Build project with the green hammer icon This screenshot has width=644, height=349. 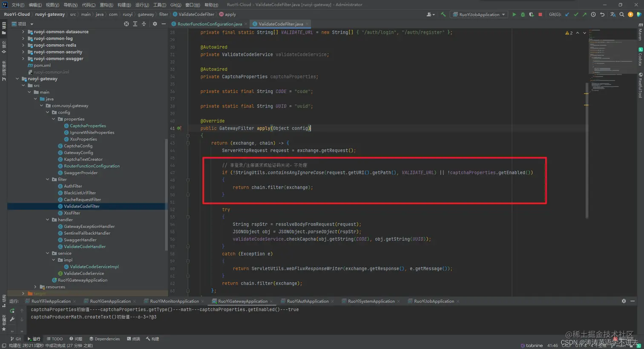point(443,14)
